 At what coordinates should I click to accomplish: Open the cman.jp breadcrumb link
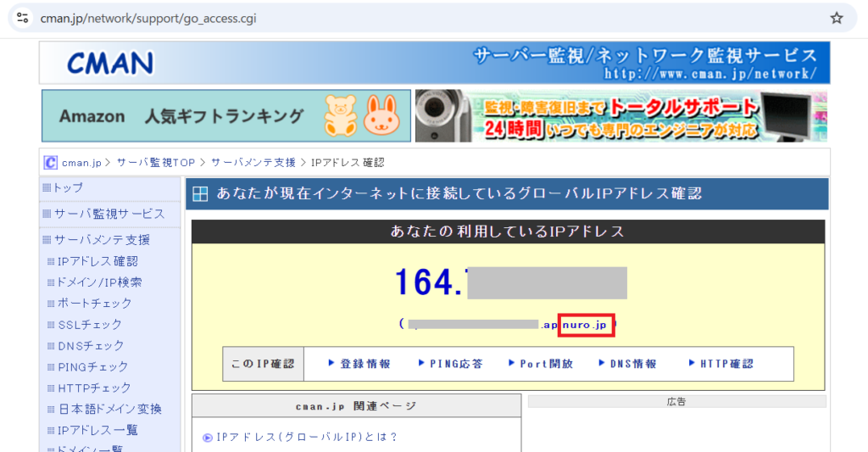(81, 163)
